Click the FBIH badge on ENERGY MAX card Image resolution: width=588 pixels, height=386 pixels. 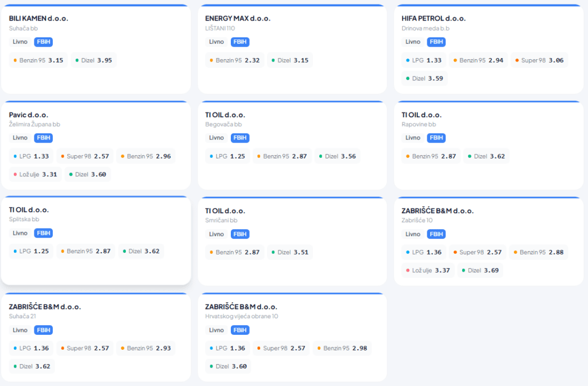tap(240, 42)
